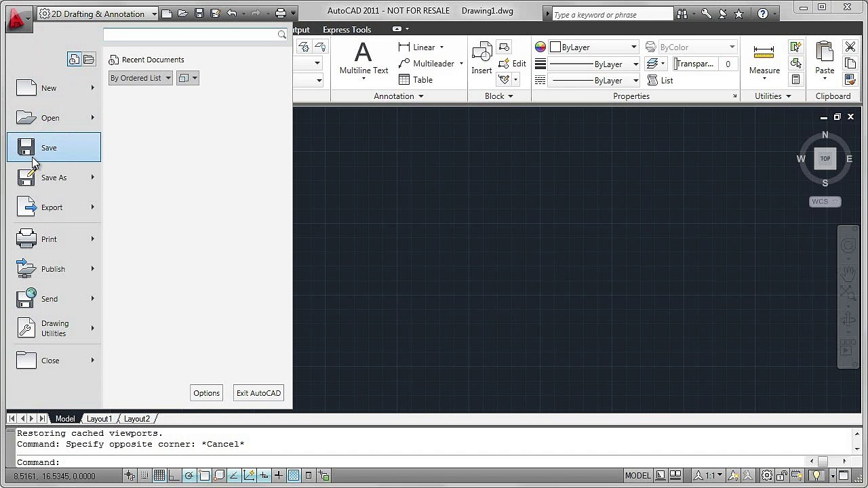The image size is (868, 488).
Task: Switch to the Layout2 tab
Action: (x=137, y=419)
